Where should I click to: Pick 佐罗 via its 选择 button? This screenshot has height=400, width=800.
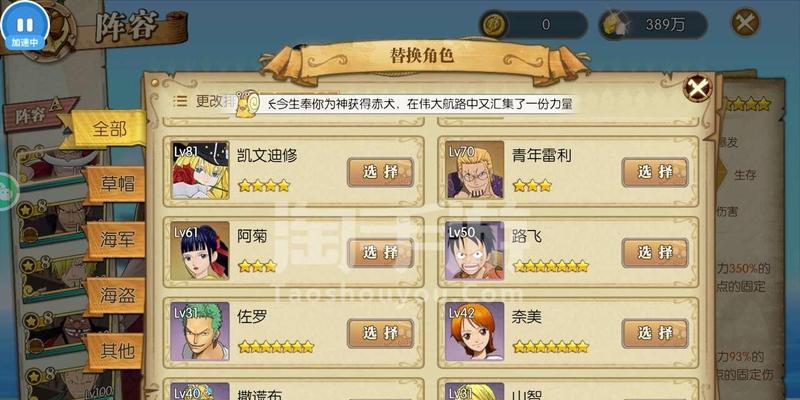380,334
